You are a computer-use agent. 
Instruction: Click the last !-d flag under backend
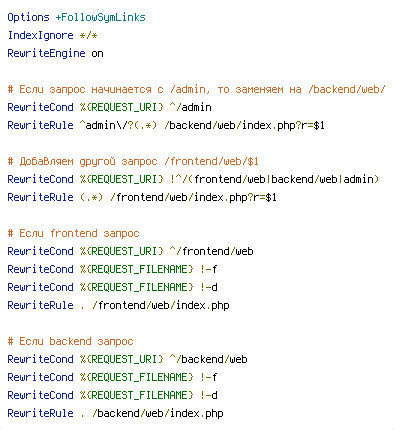click(209, 395)
